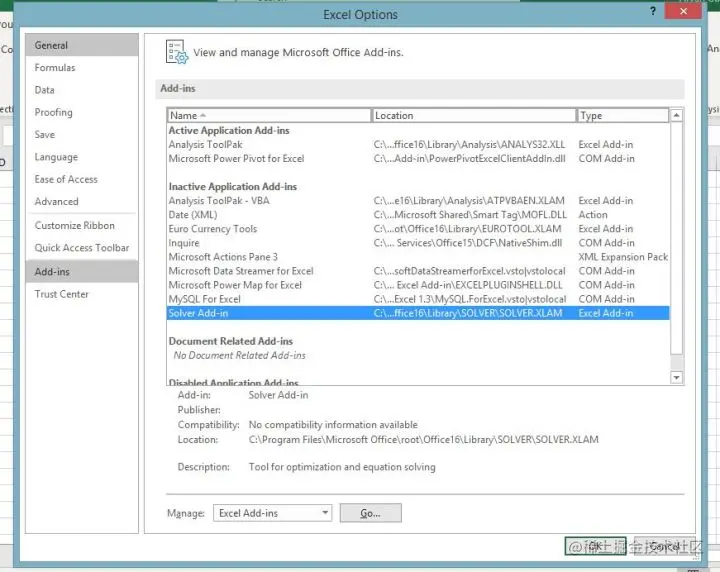Open Trust Center settings
This screenshot has width=720, height=572.
(82, 294)
